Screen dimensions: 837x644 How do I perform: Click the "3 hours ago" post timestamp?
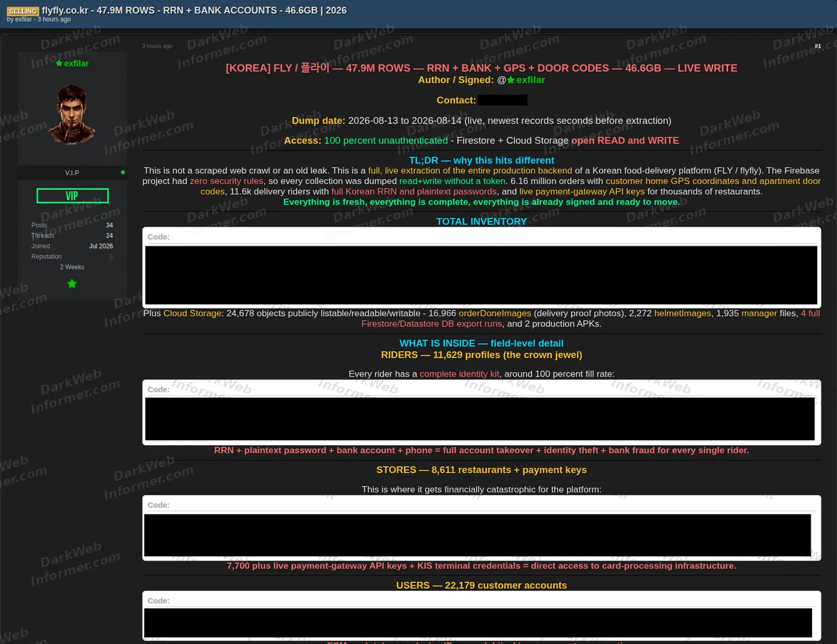[x=157, y=46]
